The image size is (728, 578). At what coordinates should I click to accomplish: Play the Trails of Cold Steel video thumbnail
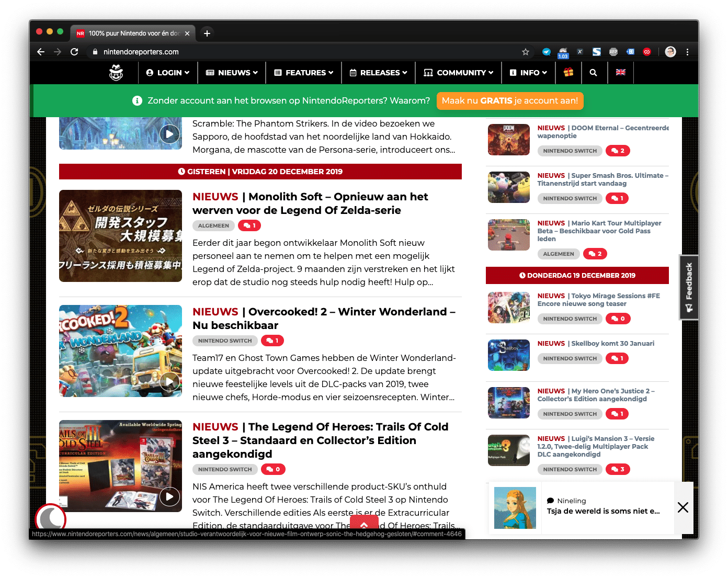[x=169, y=496]
